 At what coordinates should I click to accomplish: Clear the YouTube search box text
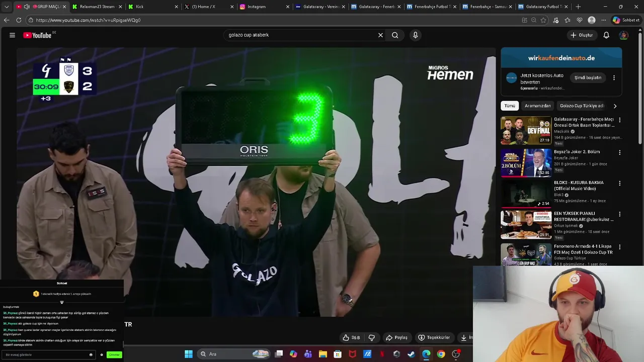(x=380, y=35)
